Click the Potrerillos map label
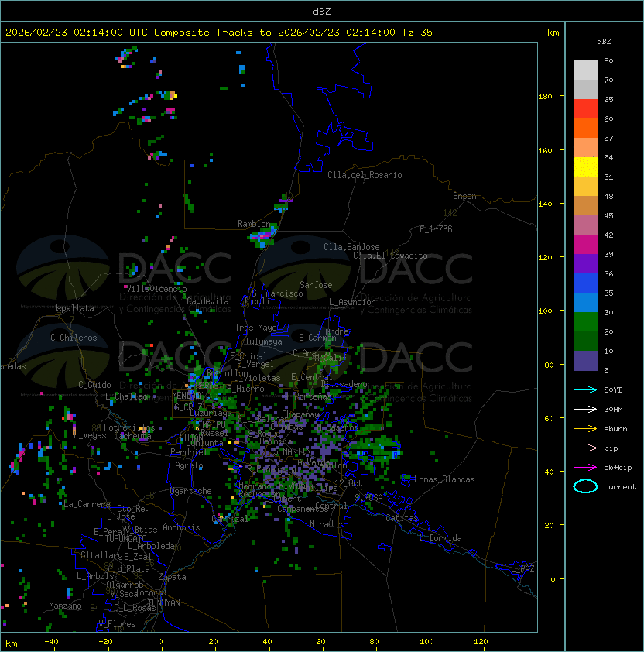Screen dimensions: 644x652 point(129,427)
